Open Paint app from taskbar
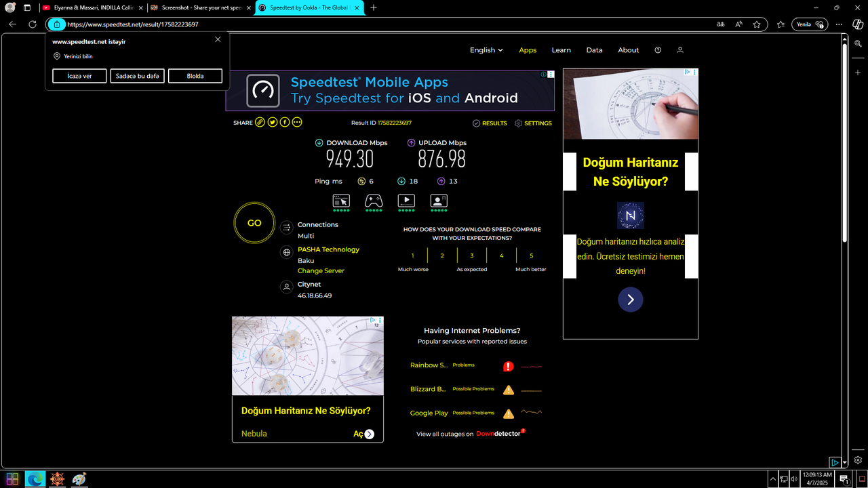The image size is (868, 488). [79, 479]
